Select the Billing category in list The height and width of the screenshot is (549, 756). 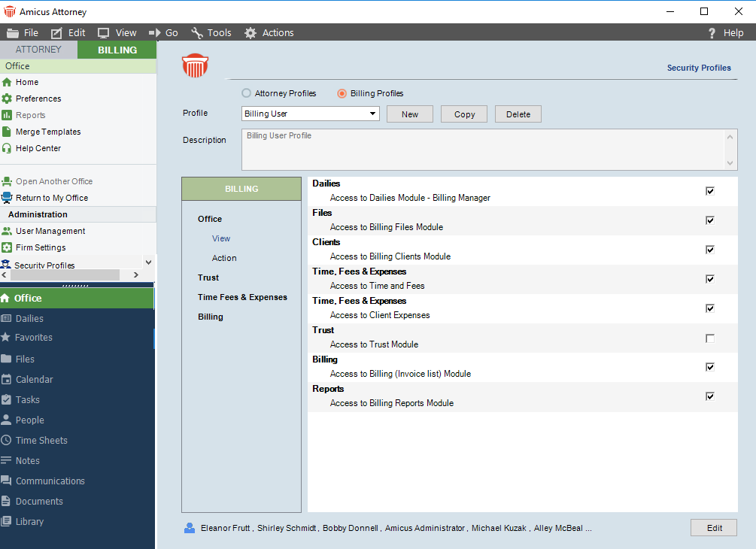tap(210, 317)
